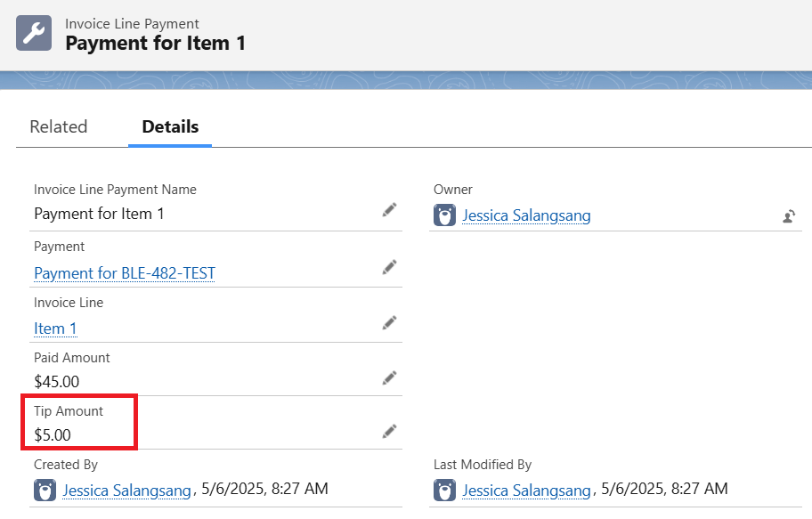The image size is (812, 519).
Task: Click the avatar icon under Last Modified By
Action: point(444,490)
